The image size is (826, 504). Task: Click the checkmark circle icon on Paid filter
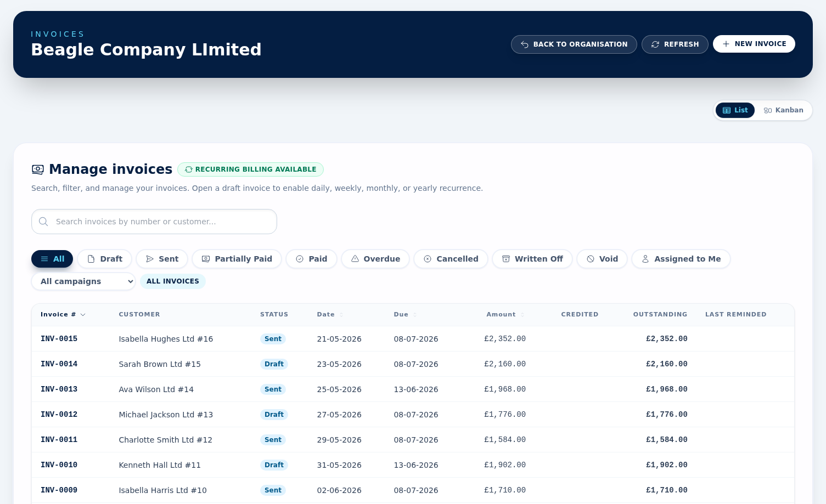300,259
